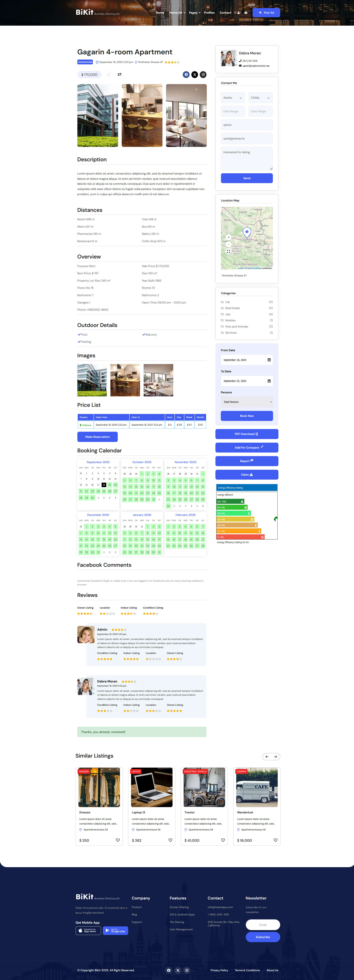Zoom out on the location map

tap(228, 244)
